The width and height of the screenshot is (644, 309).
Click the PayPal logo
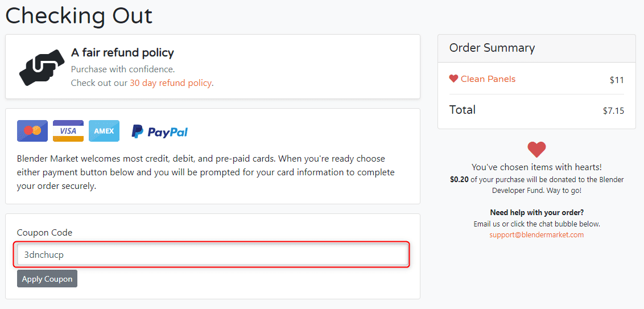pos(160,131)
